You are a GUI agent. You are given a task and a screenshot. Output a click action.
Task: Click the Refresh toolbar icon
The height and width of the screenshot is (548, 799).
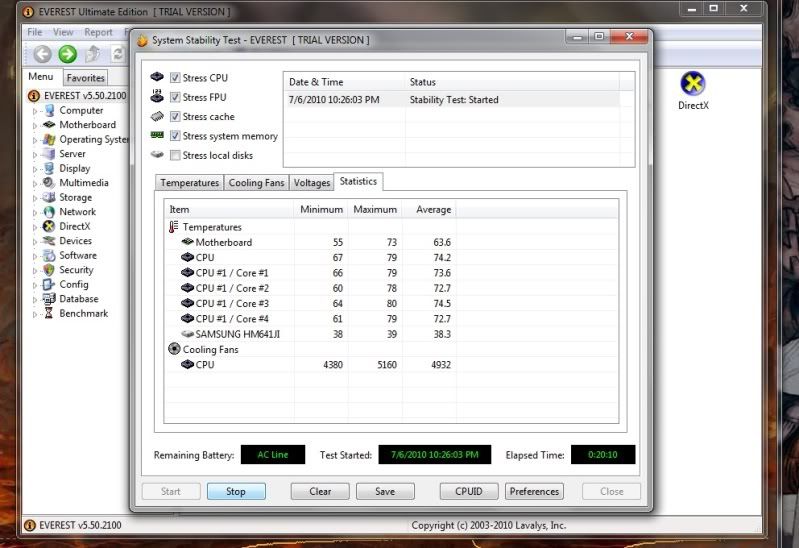(x=118, y=54)
